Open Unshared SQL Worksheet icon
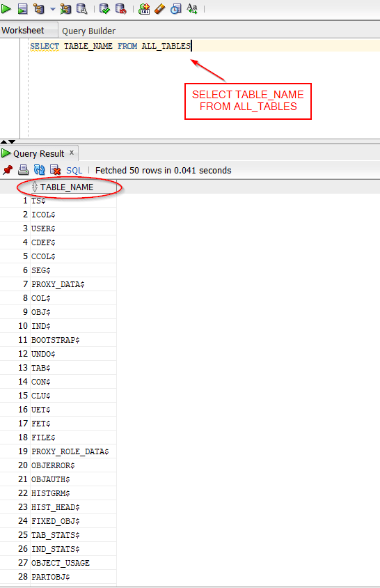The image size is (380, 588). tap(144, 8)
